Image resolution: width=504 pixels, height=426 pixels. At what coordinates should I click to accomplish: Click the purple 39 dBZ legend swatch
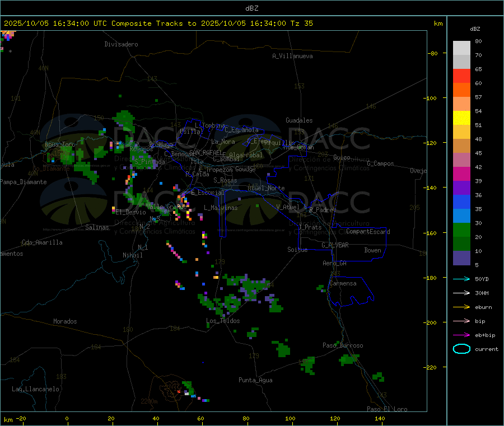pos(461,188)
